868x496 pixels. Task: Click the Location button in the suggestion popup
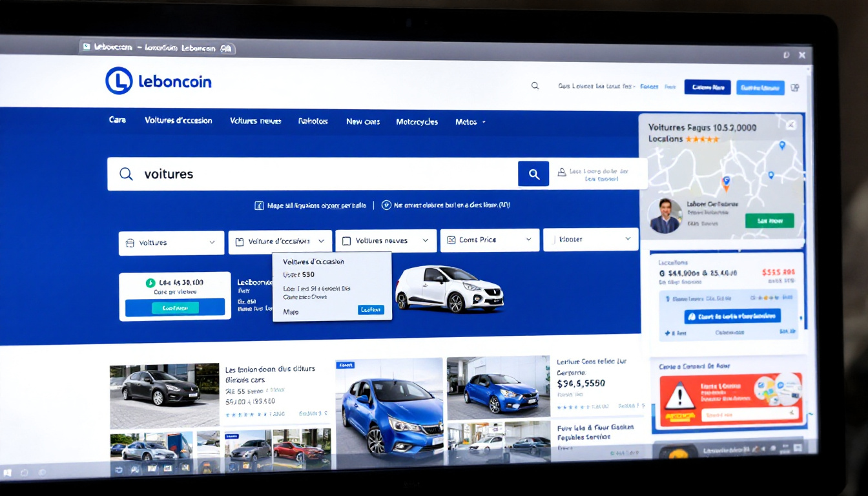coord(371,309)
